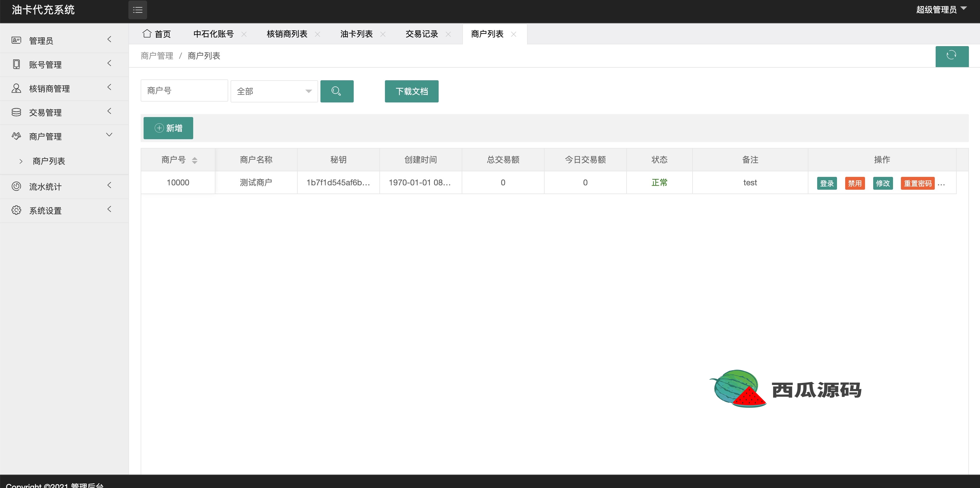The width and height of the screenshot is (980, 488).
Task: Click the 状态 column header
Action: [x=659, y=160]
